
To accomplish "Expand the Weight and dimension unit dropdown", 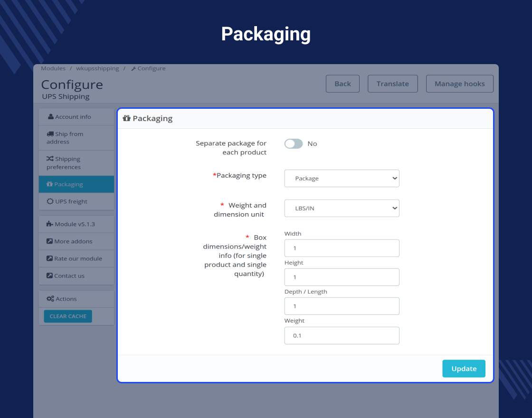I will [x=342, y=208].
